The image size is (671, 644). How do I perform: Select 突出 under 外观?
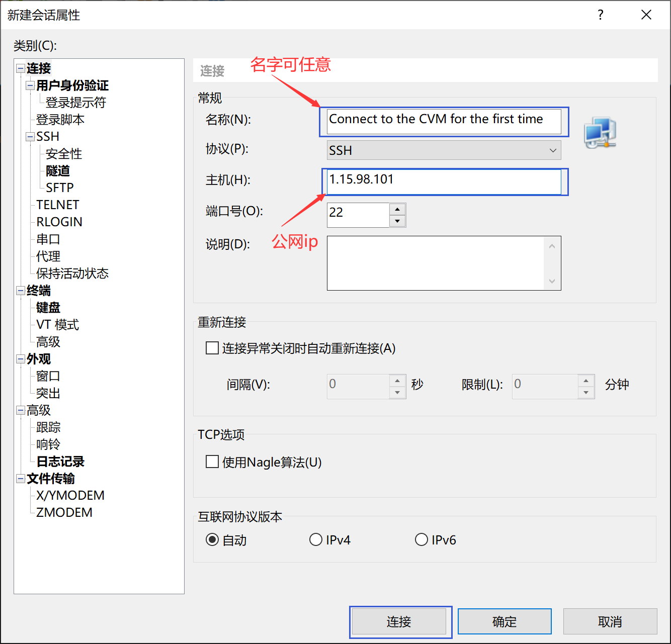click(48, 393)
